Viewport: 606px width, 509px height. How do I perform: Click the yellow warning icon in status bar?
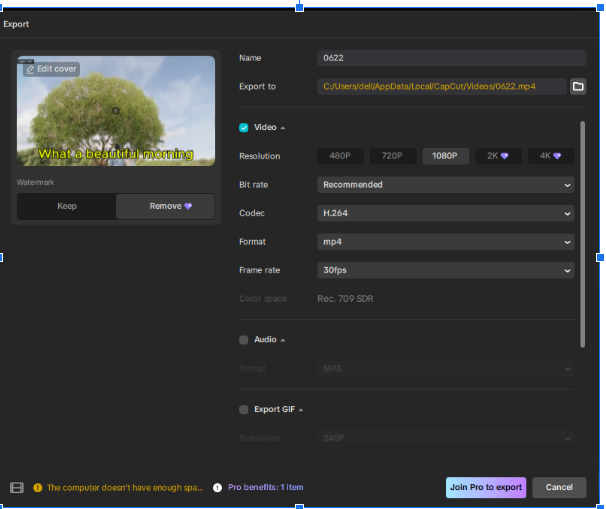click(x=38, y=488)
